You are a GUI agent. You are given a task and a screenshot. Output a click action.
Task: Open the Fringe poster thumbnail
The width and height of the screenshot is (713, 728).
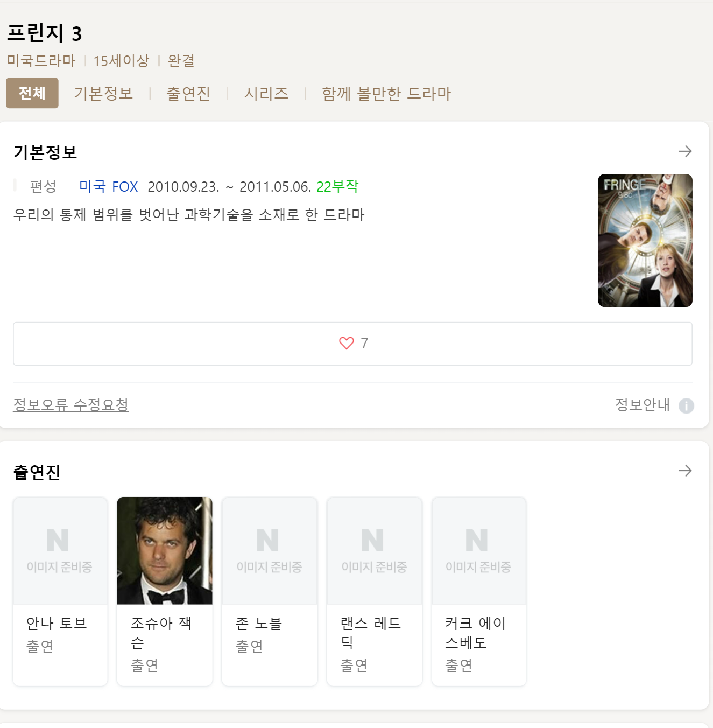tap(645, 240)
